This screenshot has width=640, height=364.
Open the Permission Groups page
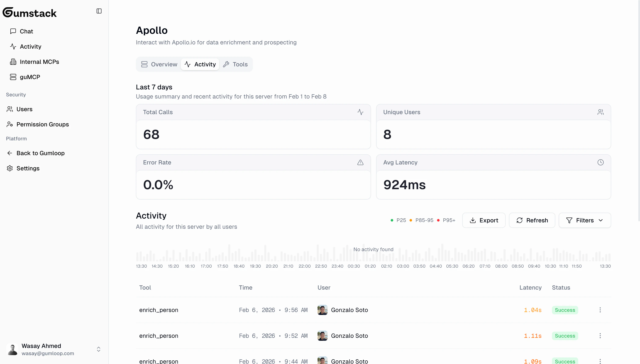[43, 124]
